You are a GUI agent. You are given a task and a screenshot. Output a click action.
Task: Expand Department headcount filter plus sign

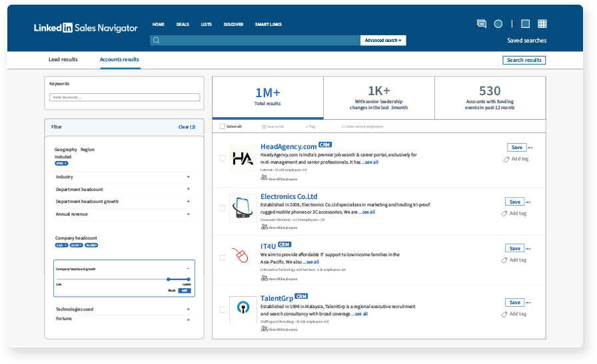pyautogui.click(x=188, y=189)
